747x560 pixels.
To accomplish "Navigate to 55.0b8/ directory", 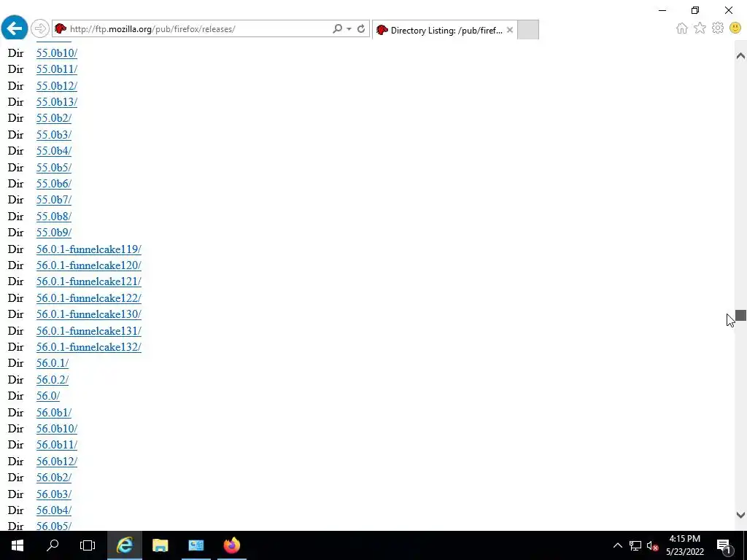I will (x=54, y=216).
